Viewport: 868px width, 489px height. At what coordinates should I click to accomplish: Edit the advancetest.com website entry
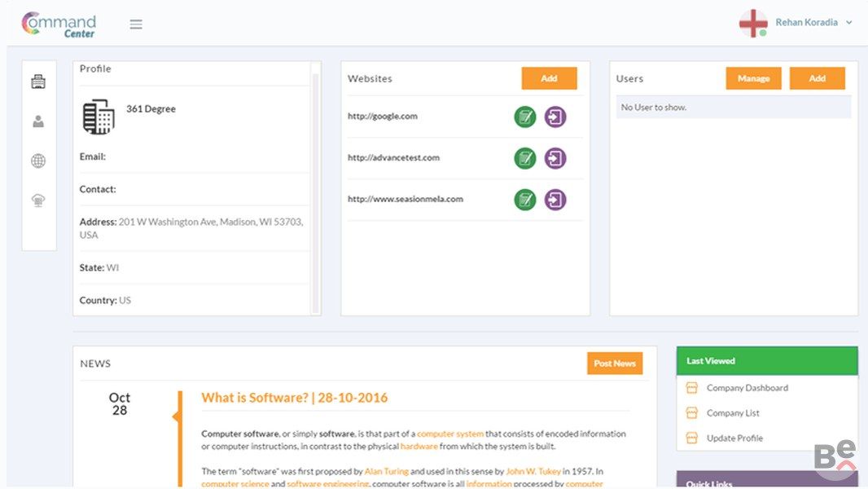[525, 158]
